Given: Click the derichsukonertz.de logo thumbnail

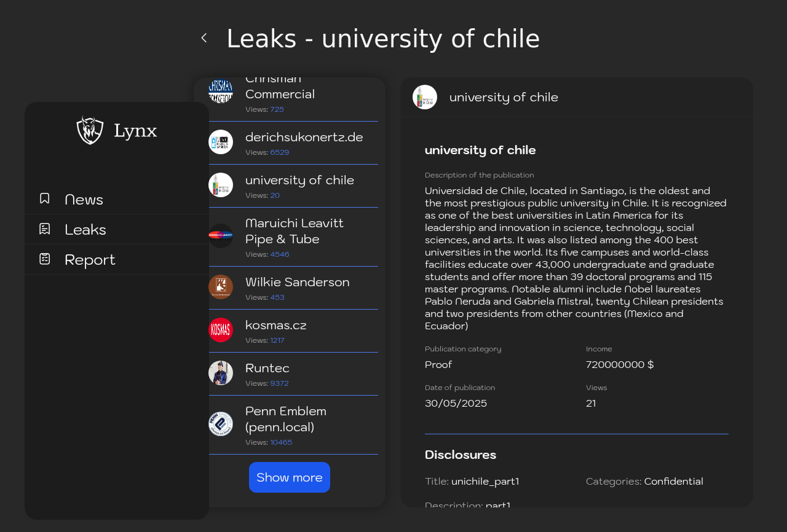Looking at the screenshot, I should click(x=221, y=142).
